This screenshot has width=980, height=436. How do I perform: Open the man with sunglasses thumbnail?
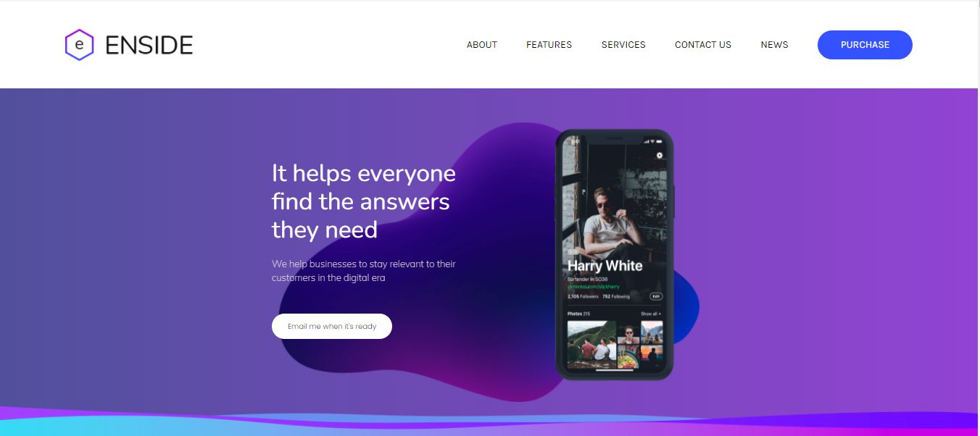pos(628,332)
